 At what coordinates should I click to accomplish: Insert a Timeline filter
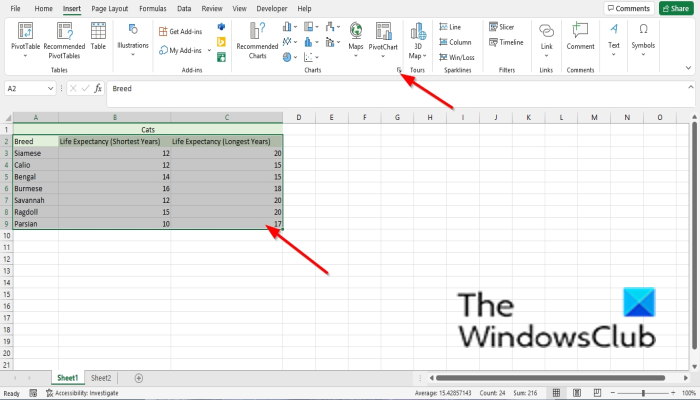pos(506,42)
